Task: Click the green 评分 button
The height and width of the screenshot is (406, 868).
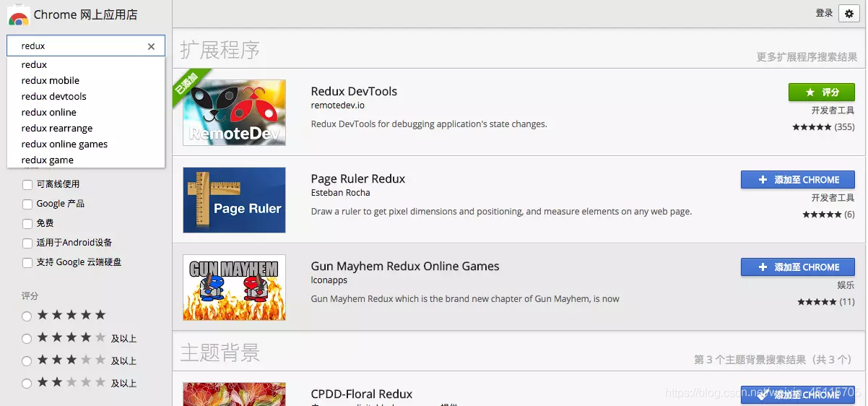Action: 822,92
